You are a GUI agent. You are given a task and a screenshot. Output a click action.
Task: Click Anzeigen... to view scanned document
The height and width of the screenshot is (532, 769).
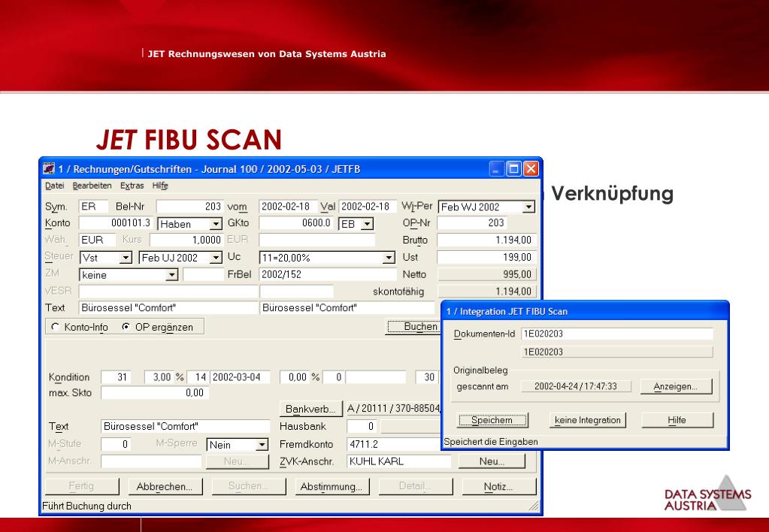point(675,386)
